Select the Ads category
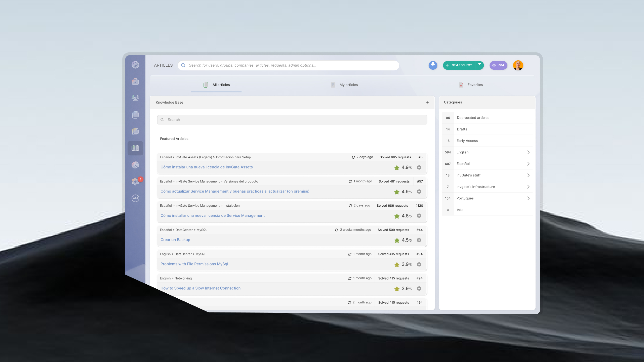 pos(487,210)
